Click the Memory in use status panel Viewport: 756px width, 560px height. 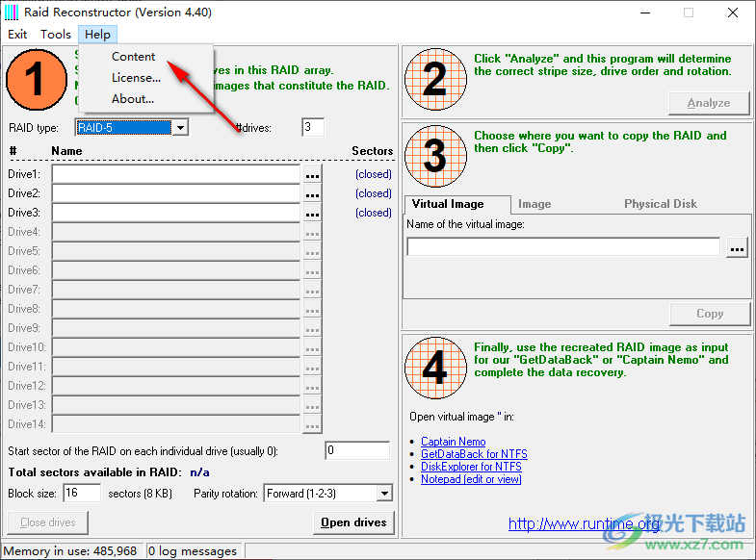coord(72,550)
